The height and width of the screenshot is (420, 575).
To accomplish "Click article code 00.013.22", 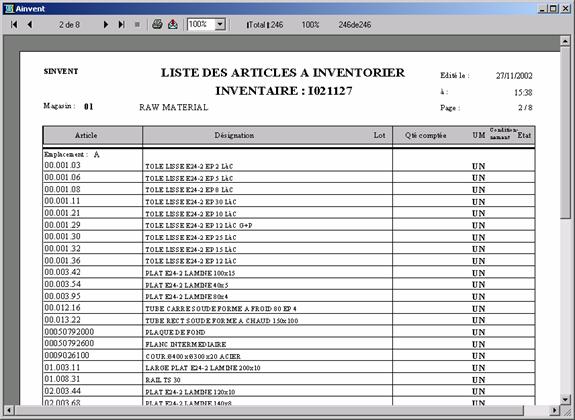I will pyautogui.click(x=62, y=320).
